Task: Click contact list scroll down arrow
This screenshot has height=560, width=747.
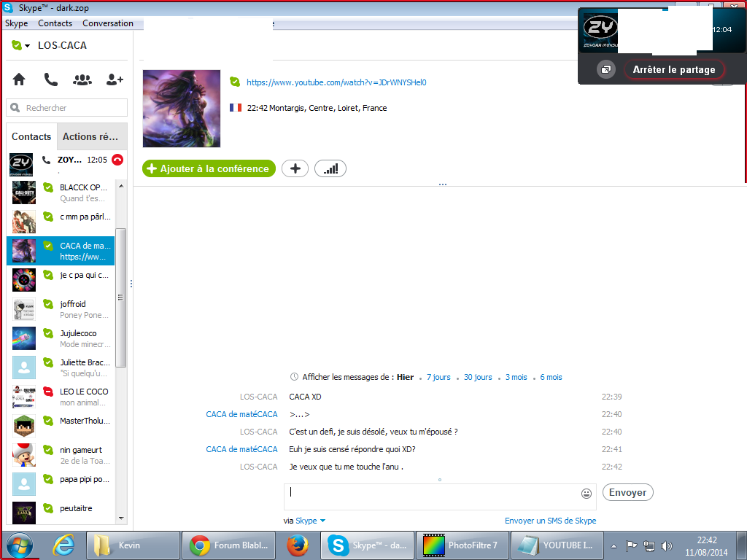Action: (121, 518)
